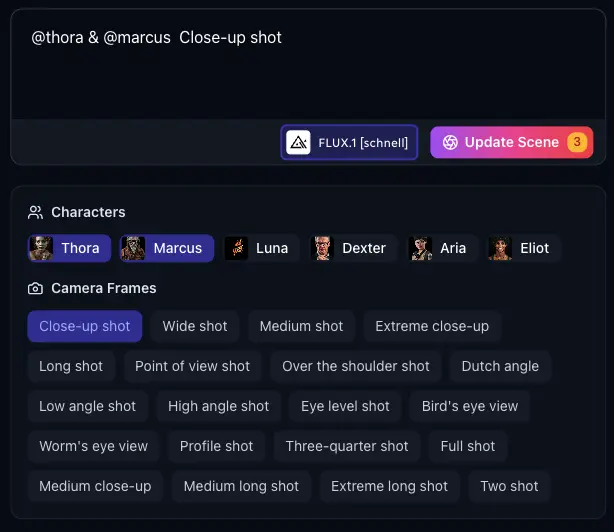This screenshot has width=614, height=532.
Task: Click Thora's avatar thumbnail
Action: click(42, 248)
